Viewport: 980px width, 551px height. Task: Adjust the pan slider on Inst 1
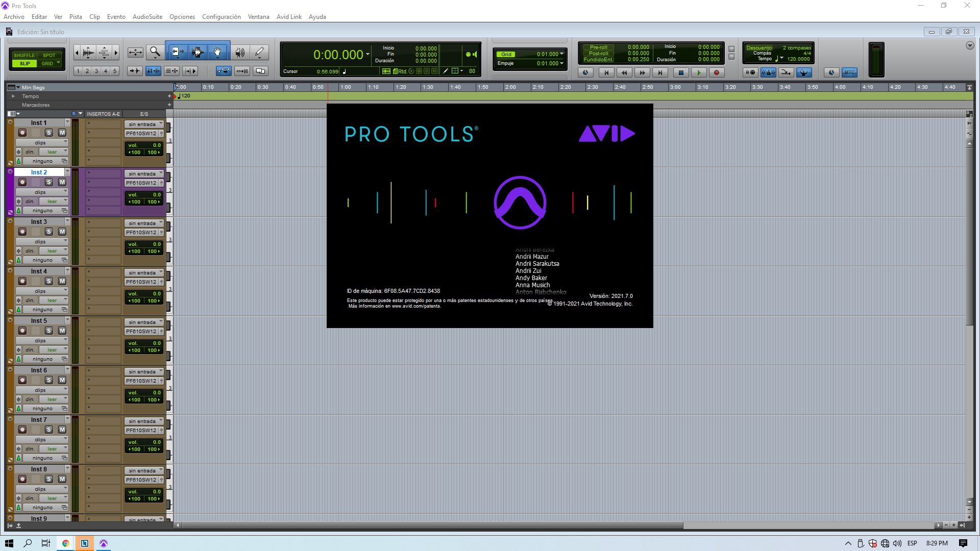tap(144, 152)
